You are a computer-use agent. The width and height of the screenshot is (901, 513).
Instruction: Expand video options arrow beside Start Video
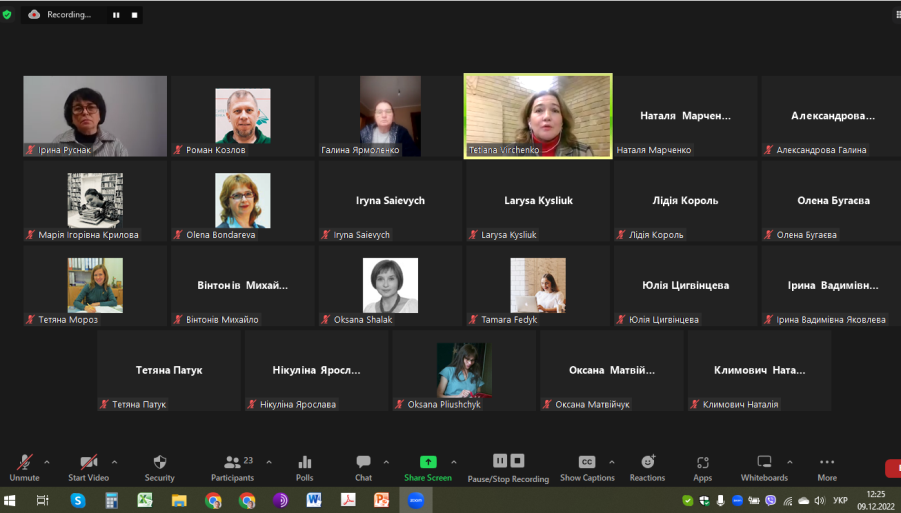pos(114,462)
